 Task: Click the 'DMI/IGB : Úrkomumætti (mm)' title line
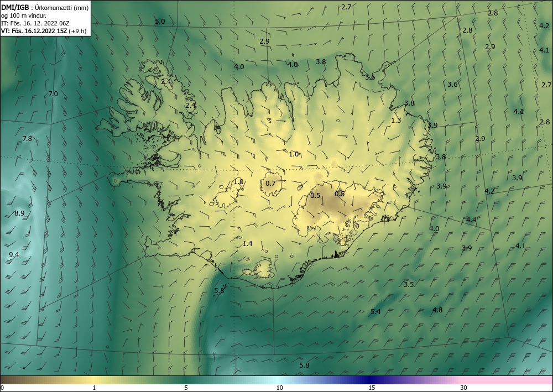(45, 8)
